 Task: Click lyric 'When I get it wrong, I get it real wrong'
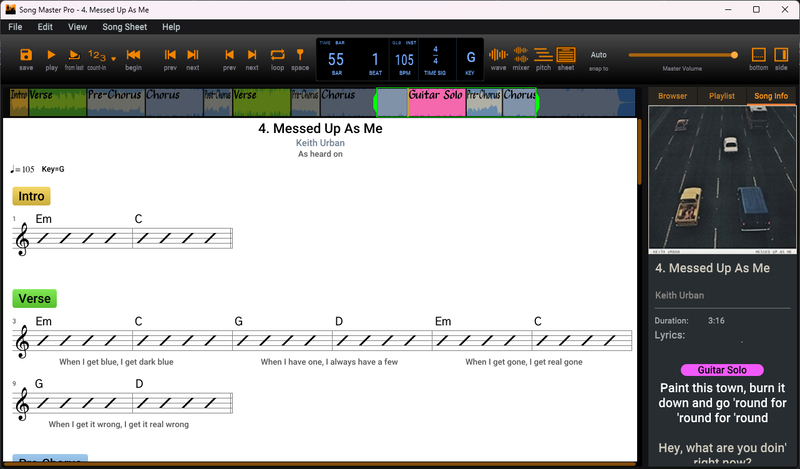[118, 424]
